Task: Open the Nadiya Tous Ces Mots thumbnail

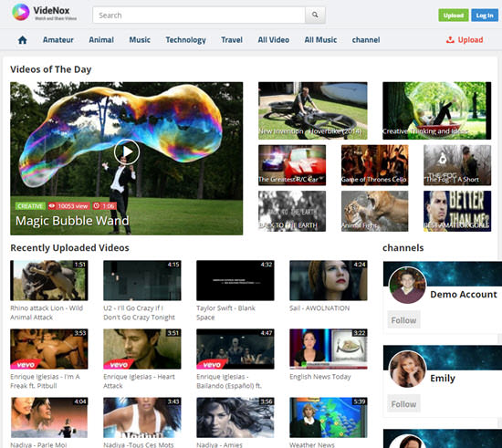Action: [x=142, y=418]
